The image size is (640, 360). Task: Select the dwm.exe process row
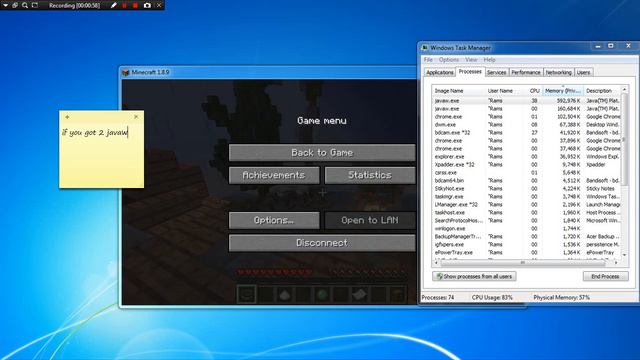point(527,124)
